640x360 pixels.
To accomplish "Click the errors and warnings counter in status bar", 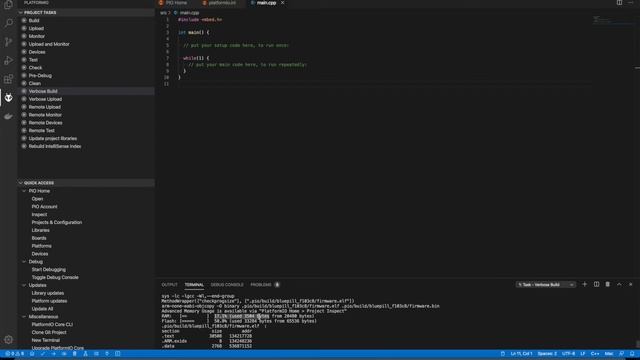I will point(14,354).
